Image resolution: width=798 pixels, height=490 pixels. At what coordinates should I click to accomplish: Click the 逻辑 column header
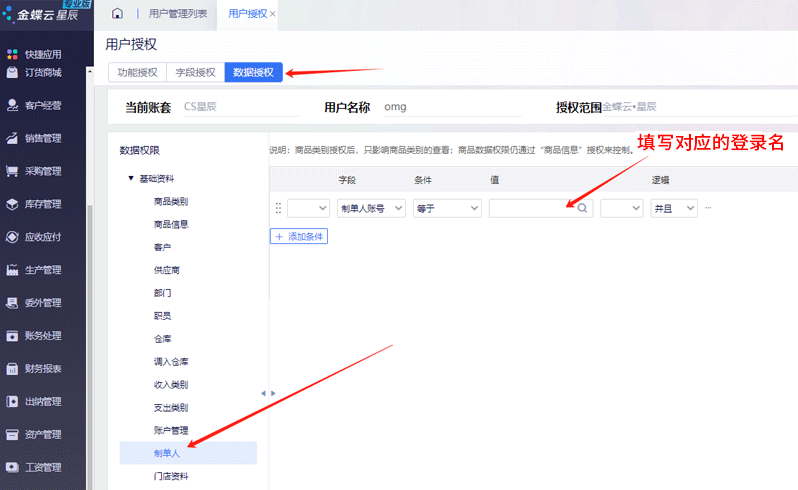[x=660, y=180]
